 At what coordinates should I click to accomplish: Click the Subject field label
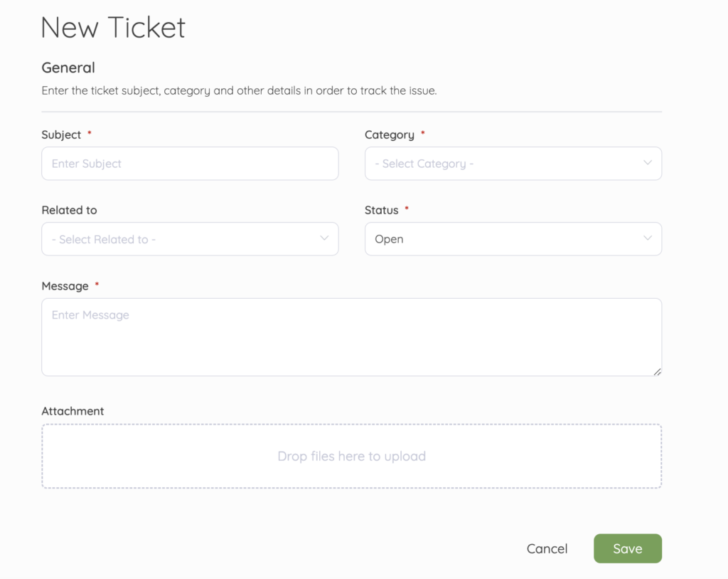(x=61, y=134)
